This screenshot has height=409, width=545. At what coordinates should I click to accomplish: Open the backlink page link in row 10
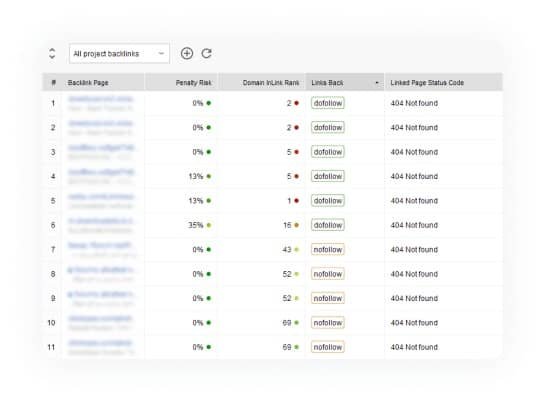pyautogui.click(x=100, y=318)
